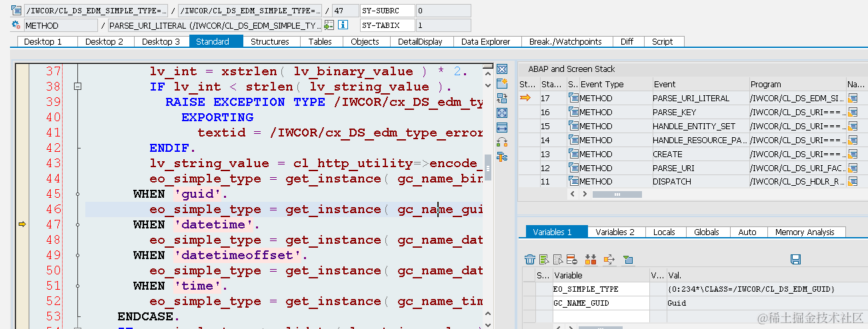This screenshot has height=329, width=868.
Task: Click the navigate icon beside PARSE_URI_LITERAL field
Action: tap(329, 25)
